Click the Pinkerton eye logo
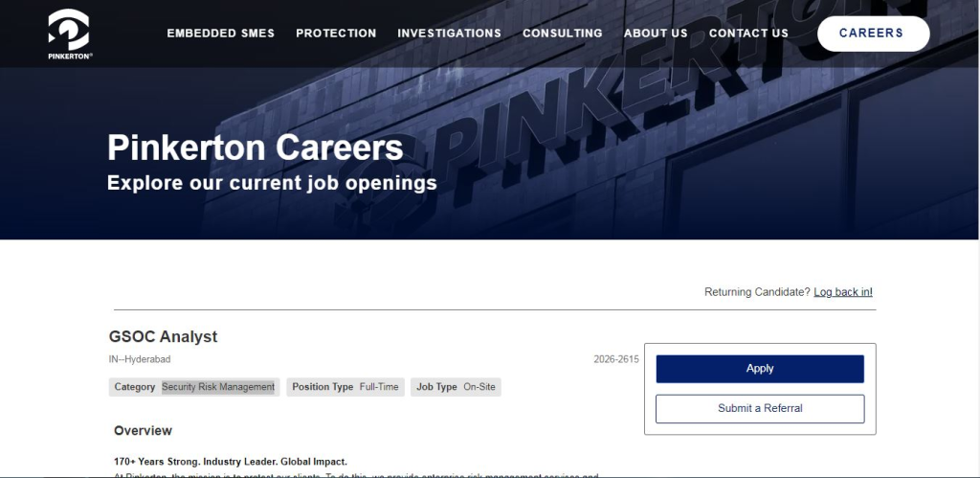Image resolution: width=980 pixels, height=478 pixels. (69, 34)
